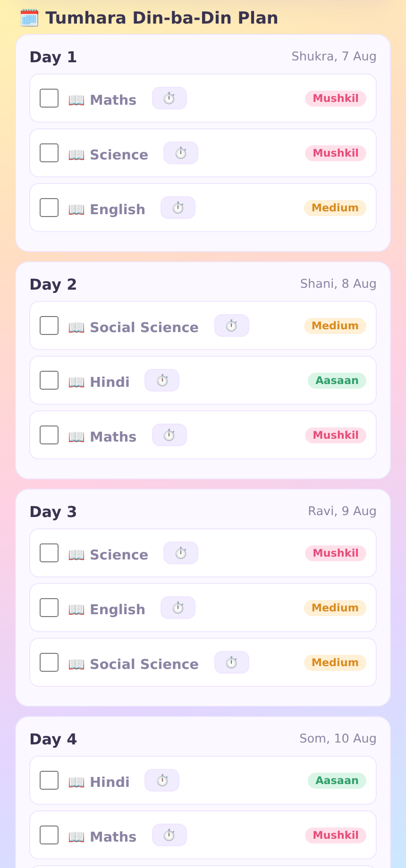Start the timer for Day 3 Science
The width and height of the screenshot is (406, 868).
pyautogui.click(x=181, y=553)
